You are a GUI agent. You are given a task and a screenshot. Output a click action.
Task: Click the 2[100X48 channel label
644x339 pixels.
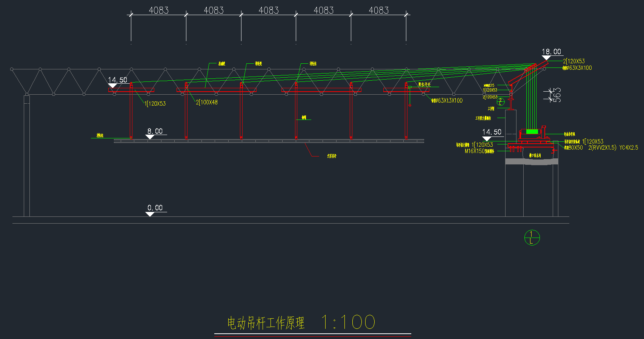pyautogui.click(x=207, y=102)
